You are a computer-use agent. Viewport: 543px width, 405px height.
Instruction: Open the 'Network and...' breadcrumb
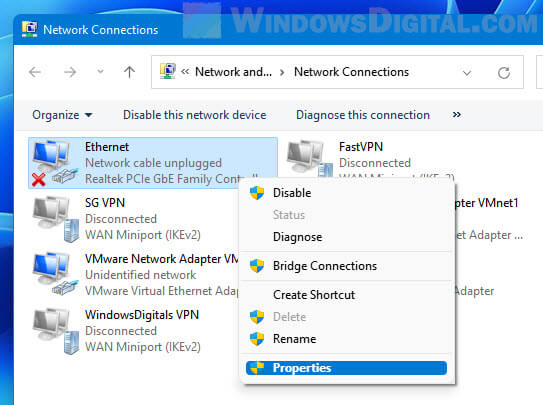coord(233,72)
